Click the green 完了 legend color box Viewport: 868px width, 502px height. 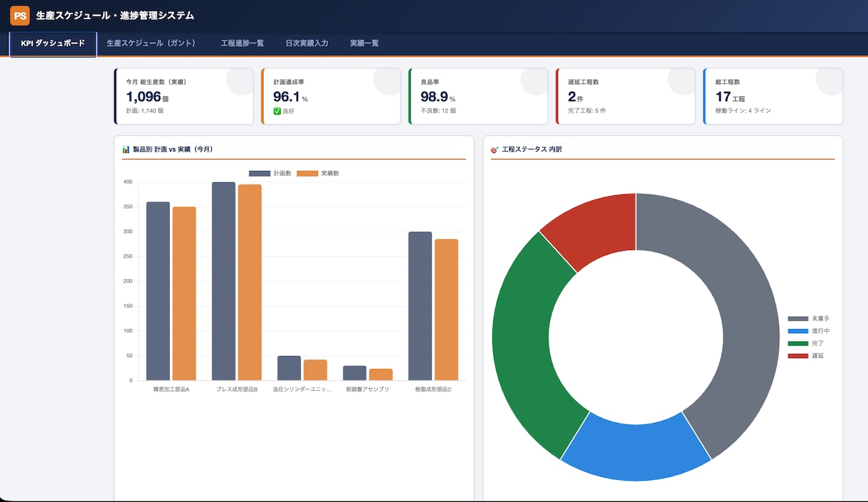(x=798, y=343)
